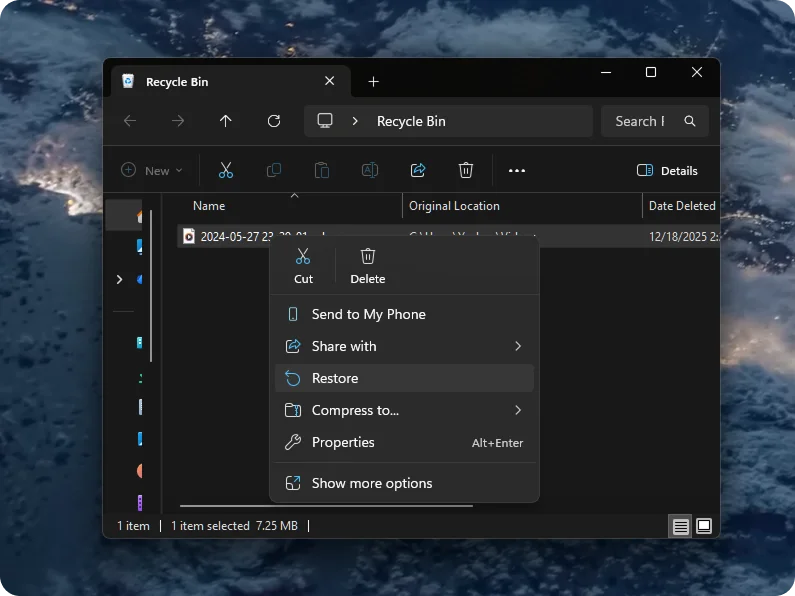Click the Share with icon in the menu

tap(293, 346)
